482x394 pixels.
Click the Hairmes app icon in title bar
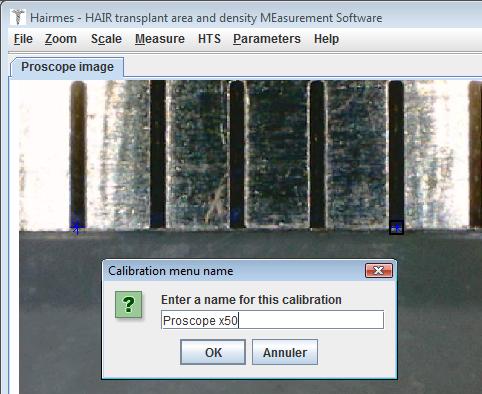[17, 17]
